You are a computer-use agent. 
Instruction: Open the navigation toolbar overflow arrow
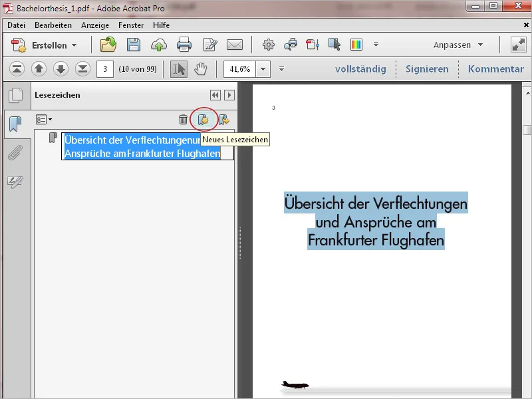click(x=281, y=69)
